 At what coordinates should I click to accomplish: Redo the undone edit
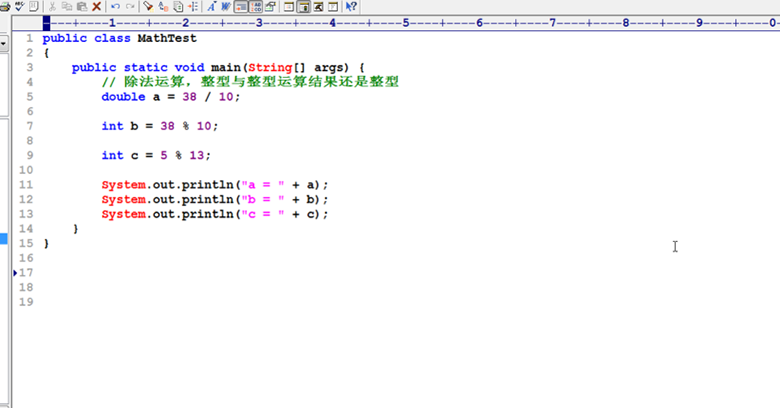(x=130, y=6)
